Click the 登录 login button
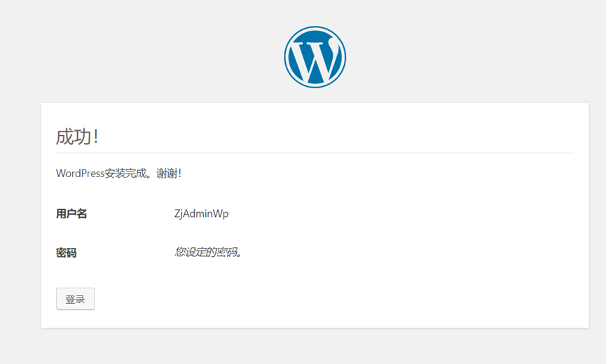606x364 pixels. pyautogui.click(x=76, y=299)
